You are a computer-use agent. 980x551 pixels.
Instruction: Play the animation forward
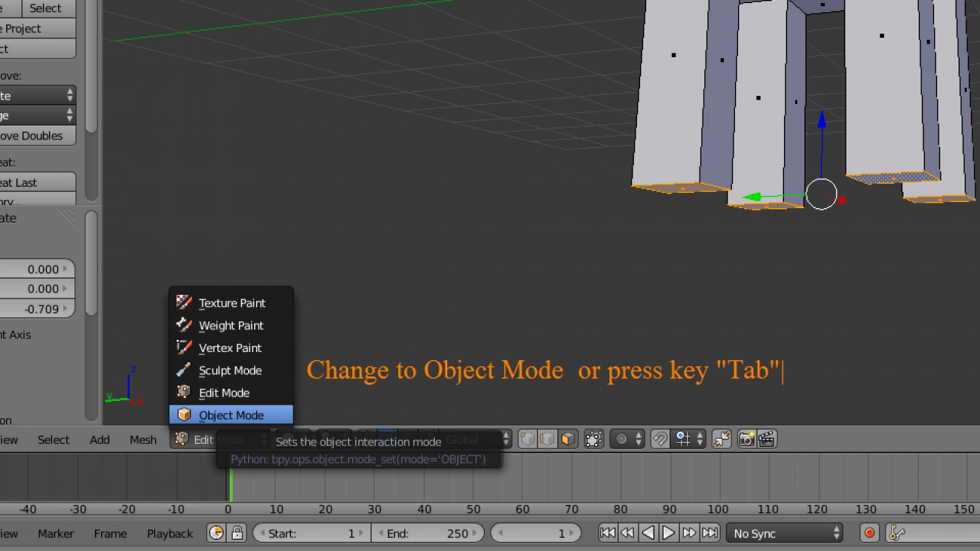pos(669,533)
